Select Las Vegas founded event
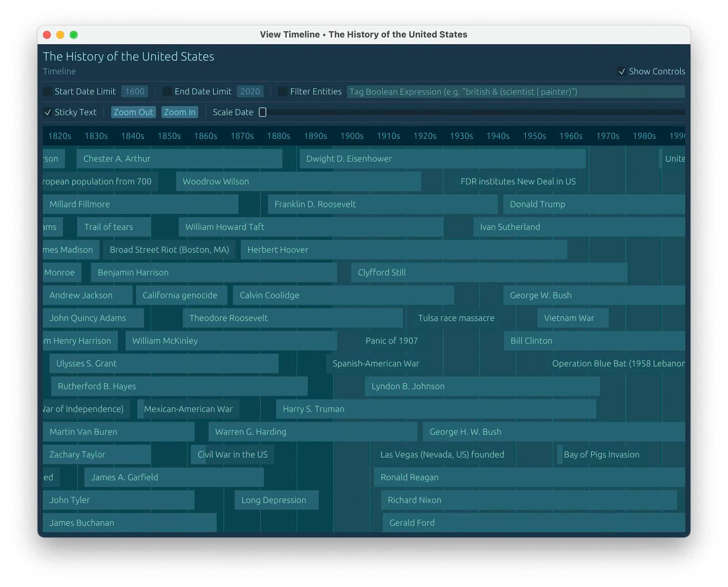The height and width of the screenshot is (587, 728). (x=442, y=454)
